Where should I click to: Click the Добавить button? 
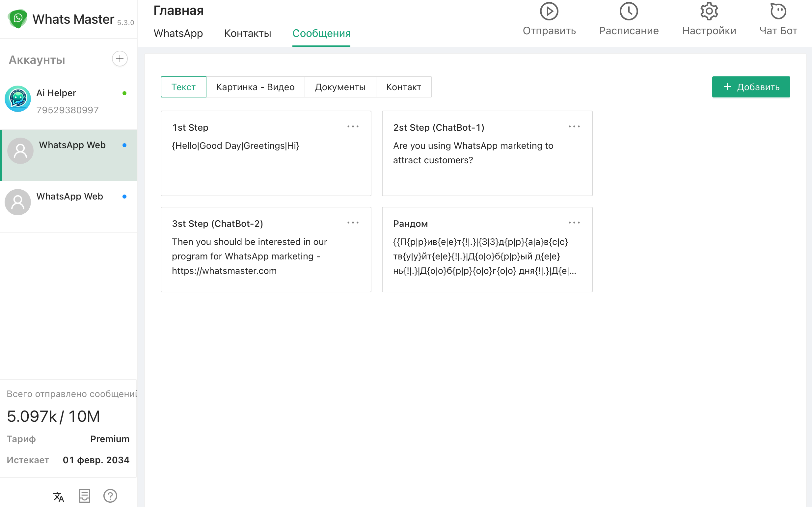(x=751, y=87)
